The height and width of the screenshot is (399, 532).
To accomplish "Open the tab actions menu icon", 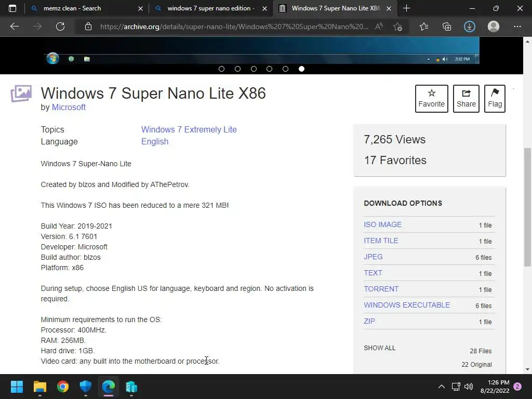I will (12, 8).
